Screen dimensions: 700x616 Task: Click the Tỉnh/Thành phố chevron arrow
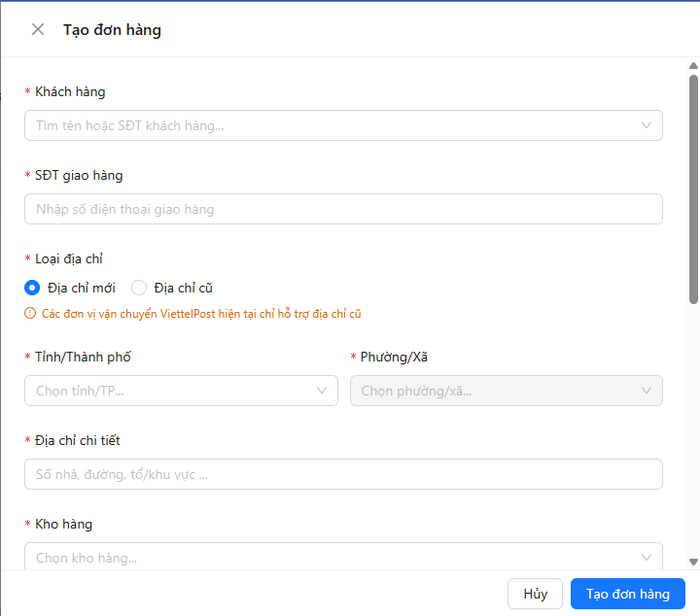click(322, 391)
